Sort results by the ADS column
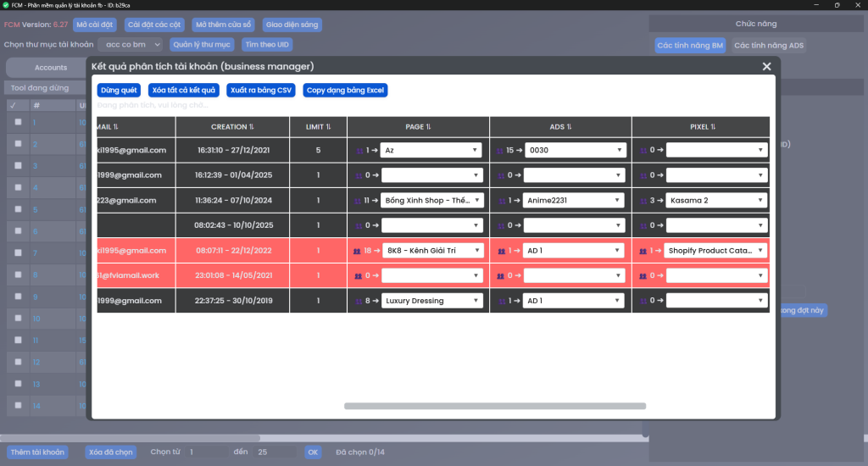868x466 pixels. [561, 127]
